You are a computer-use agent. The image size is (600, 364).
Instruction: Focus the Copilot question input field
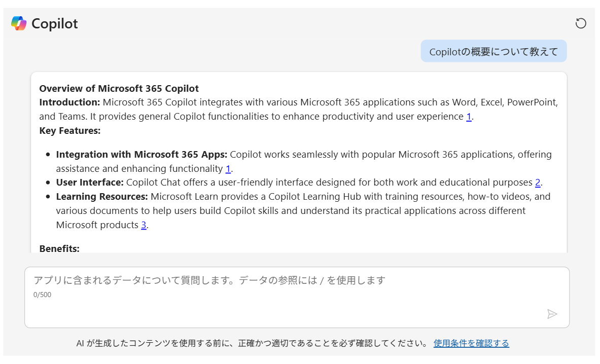click(297, 297)
